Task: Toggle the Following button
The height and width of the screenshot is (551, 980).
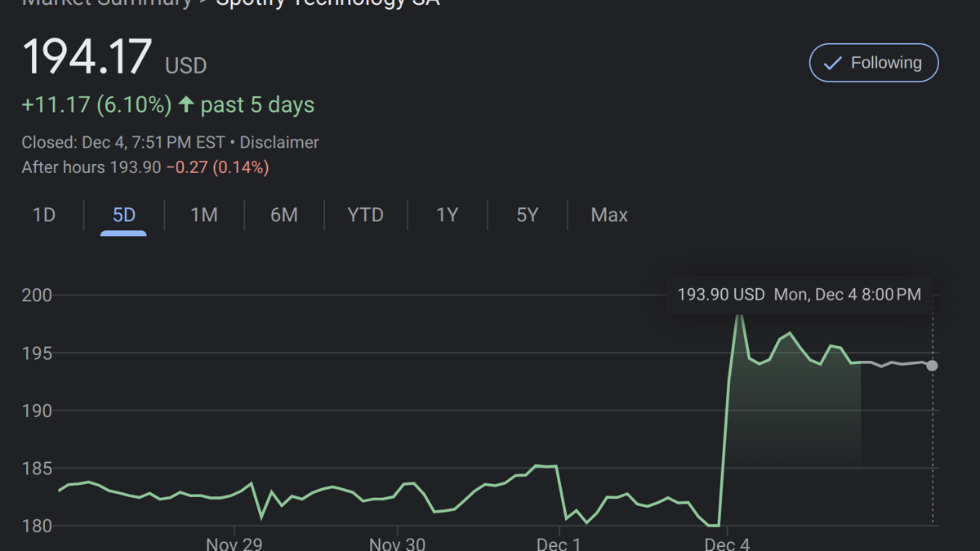Action: (x=874, y=63)
